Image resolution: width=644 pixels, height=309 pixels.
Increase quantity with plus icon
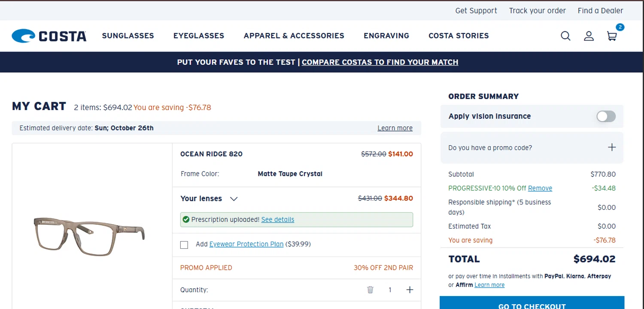pos(410,290)
